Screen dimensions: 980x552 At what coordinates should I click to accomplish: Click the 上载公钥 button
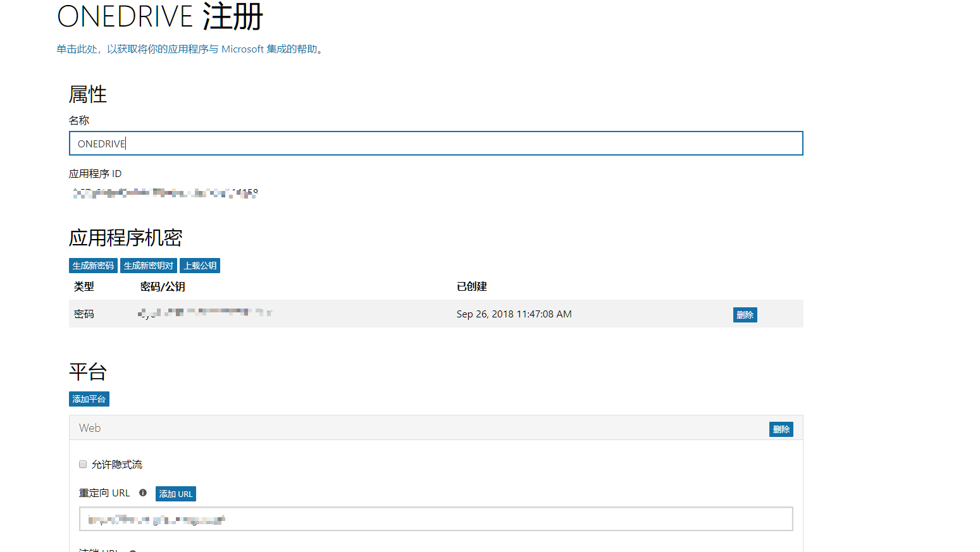[x=200, y=266]
